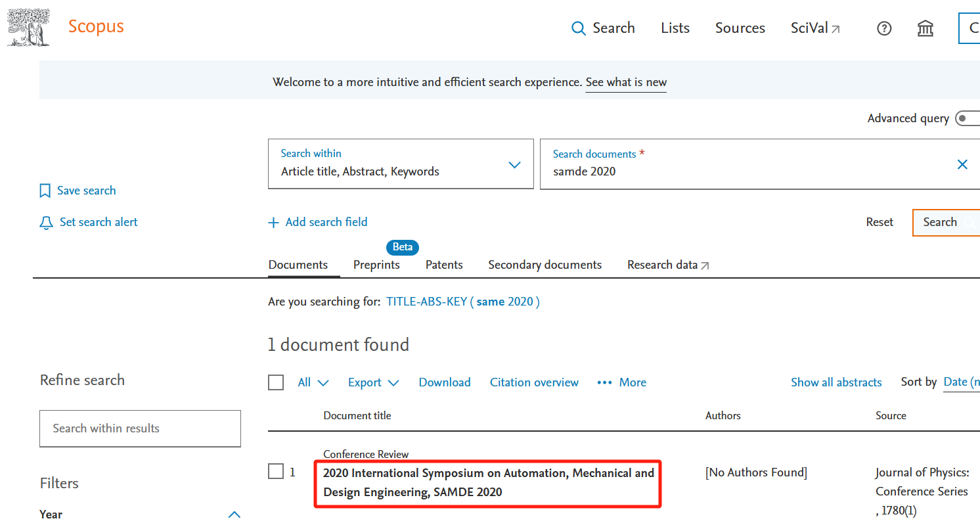Click the Authors column header
Screen dimensions: 980x527
click(x=723, y=416)
